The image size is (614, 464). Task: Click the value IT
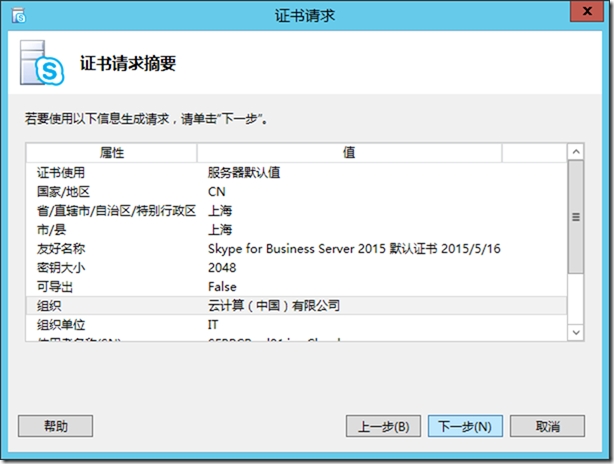click(213, 325)
